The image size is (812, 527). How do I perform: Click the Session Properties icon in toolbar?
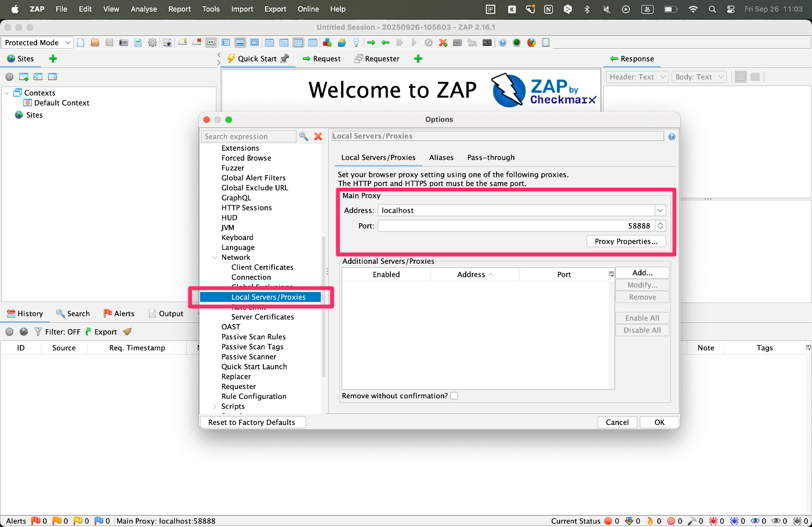coord(138,42)
